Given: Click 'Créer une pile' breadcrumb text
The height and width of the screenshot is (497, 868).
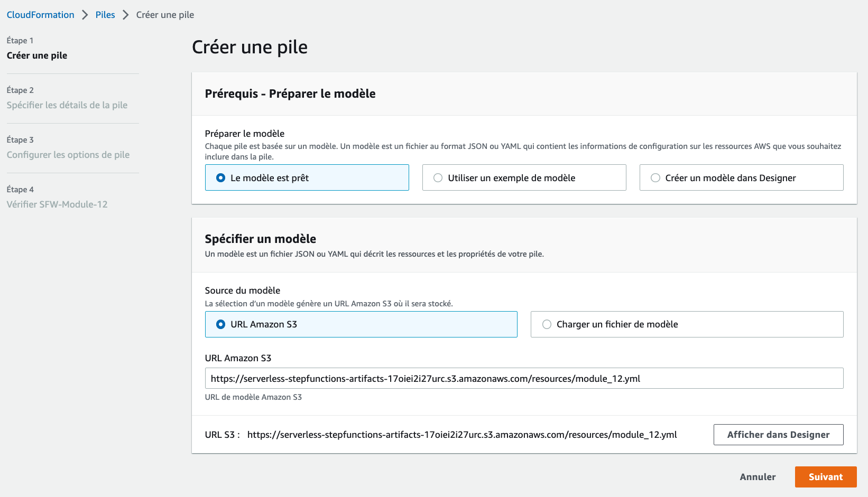Looking at the screenshot, I should [x=165, y=15].
